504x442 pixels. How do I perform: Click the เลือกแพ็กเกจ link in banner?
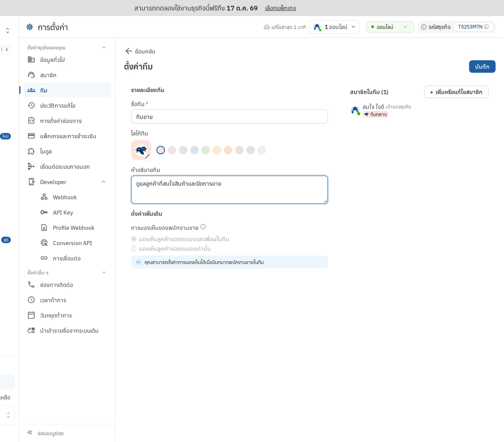point(280,8)
